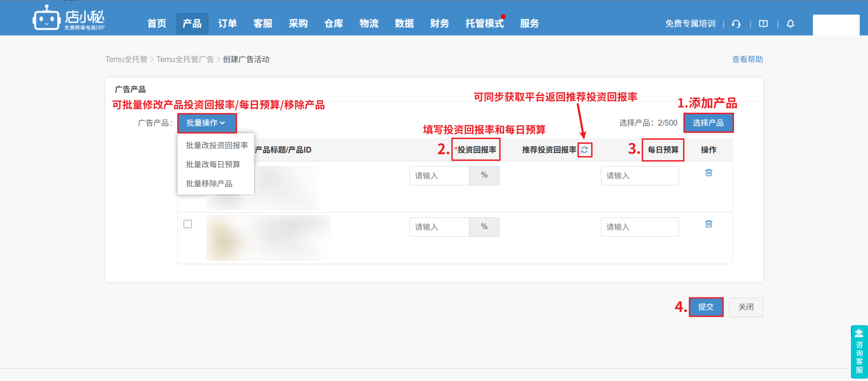This screenshot has height=381, width=868.
Task: Delete first product with trash icon
Action: (709, 173)
